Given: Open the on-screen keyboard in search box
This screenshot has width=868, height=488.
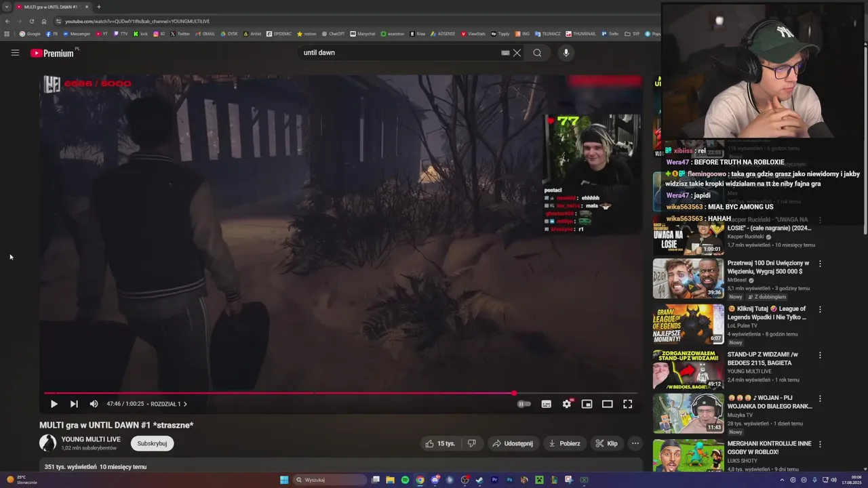Looking at the screenshot, I should click(x=505, y=53).
